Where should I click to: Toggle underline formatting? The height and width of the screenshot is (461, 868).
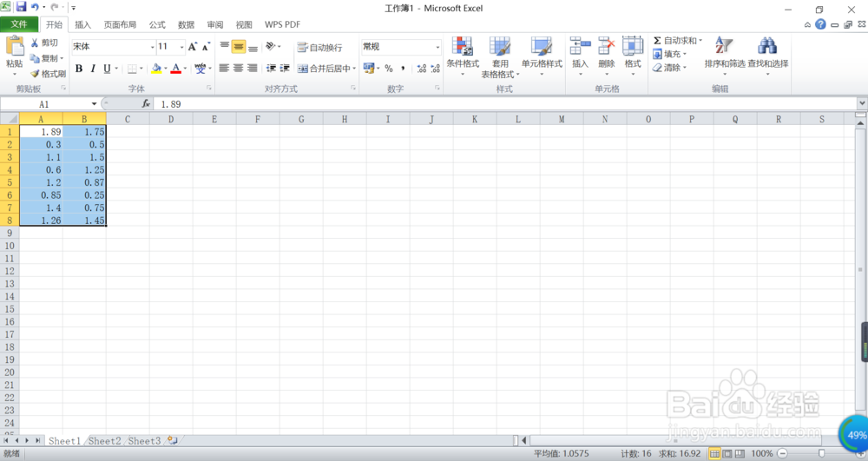click(107, 69)
